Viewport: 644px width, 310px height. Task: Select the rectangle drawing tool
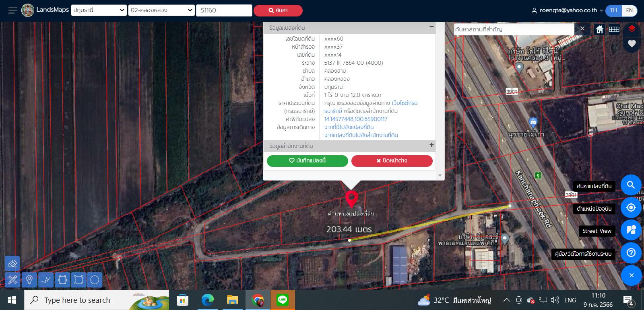click(x=78, y=280)
